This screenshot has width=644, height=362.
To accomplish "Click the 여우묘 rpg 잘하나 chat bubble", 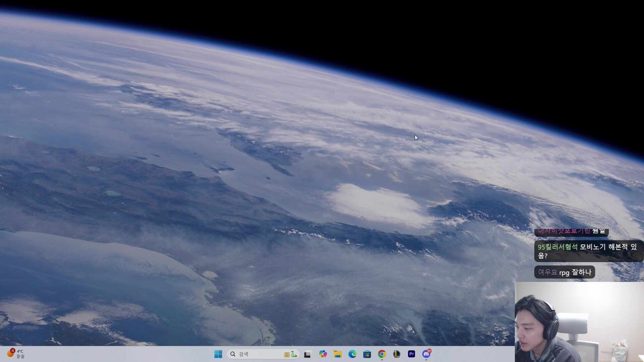I will pos(565,272).
